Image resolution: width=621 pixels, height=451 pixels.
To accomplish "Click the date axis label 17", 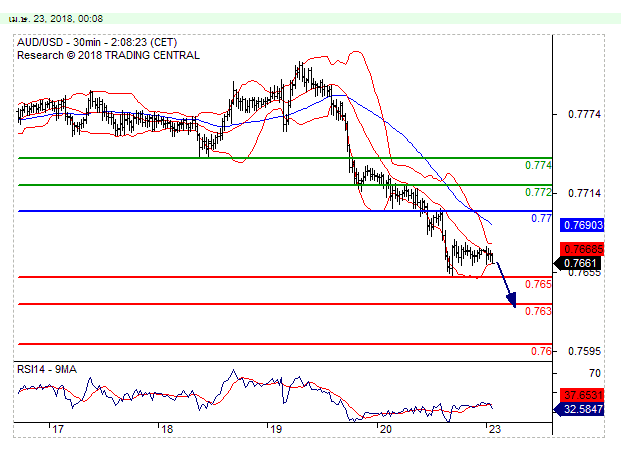I will tap(58, 429).
